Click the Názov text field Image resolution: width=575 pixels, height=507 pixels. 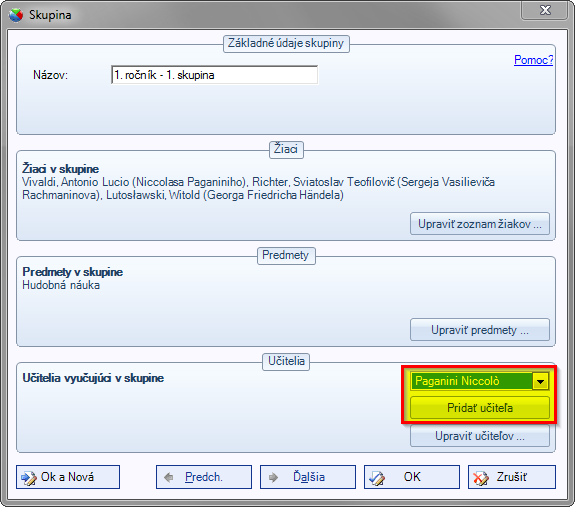[215, 75]
